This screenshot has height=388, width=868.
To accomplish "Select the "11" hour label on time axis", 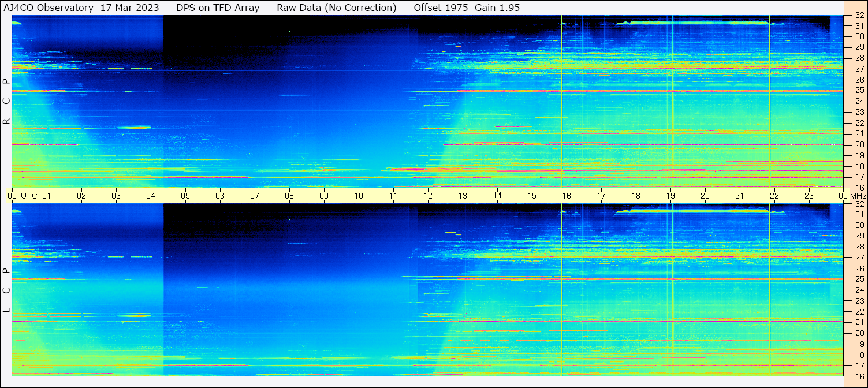I will tap(393, 196).
